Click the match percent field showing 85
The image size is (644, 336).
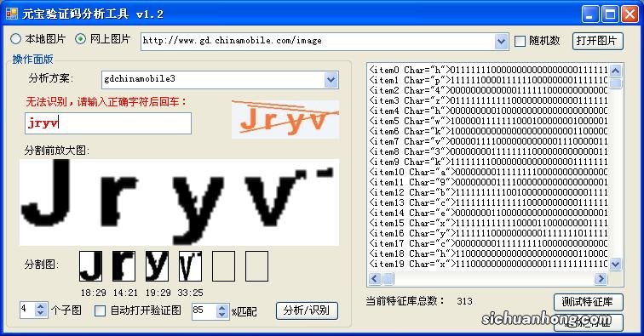204,311
